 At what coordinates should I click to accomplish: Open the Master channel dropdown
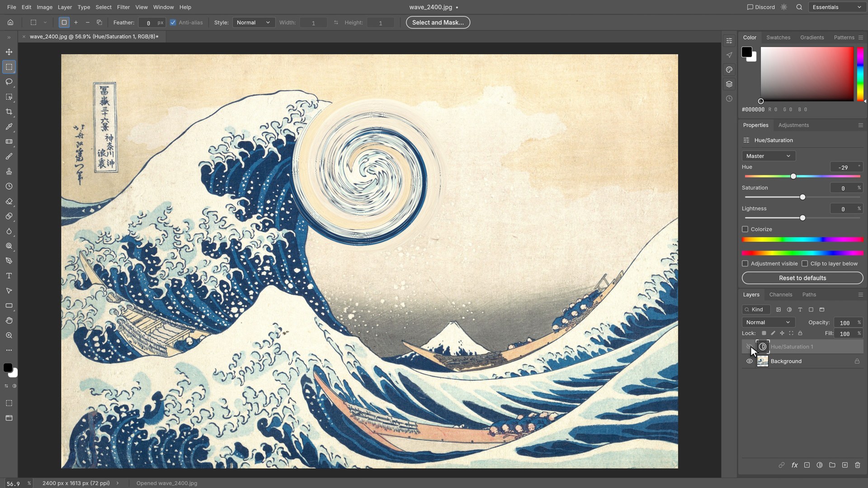(769, 156)
